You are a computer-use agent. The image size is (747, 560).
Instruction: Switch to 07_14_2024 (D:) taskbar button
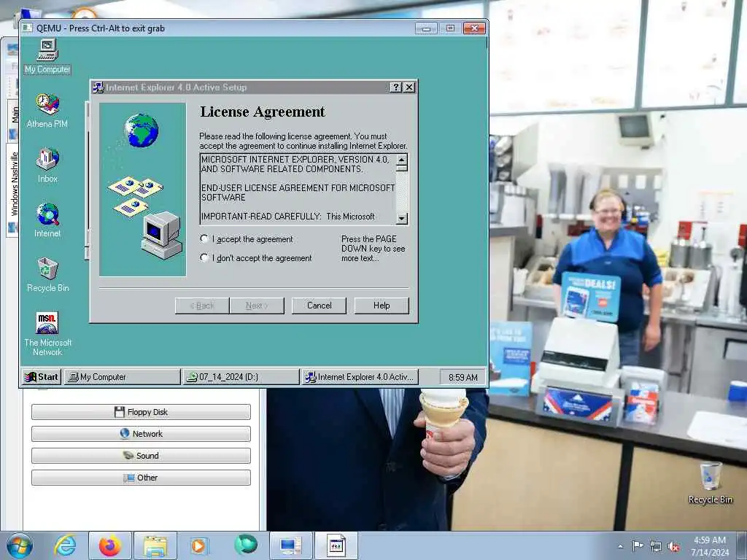point(241,377)
